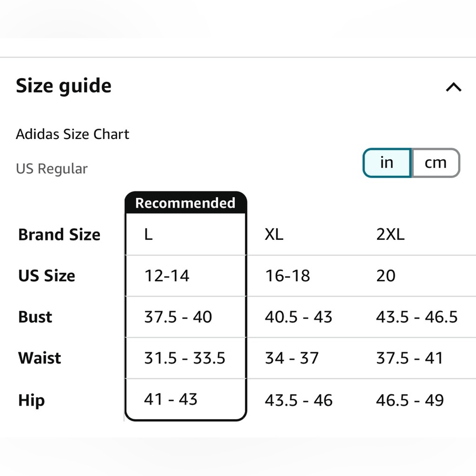Click US Size 16-18 cell
This screenshot has height=476, width=476.
click(x=288, y=276)
